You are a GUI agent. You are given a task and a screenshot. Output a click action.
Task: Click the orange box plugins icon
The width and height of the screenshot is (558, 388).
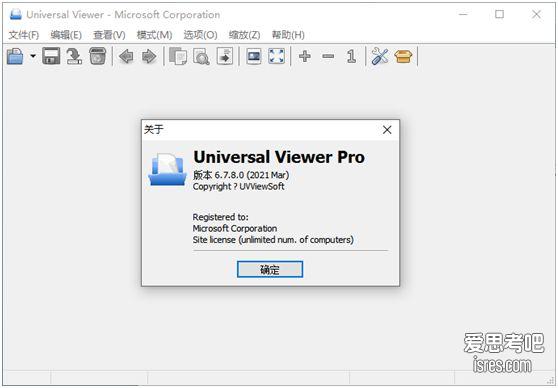coord(403,56)
